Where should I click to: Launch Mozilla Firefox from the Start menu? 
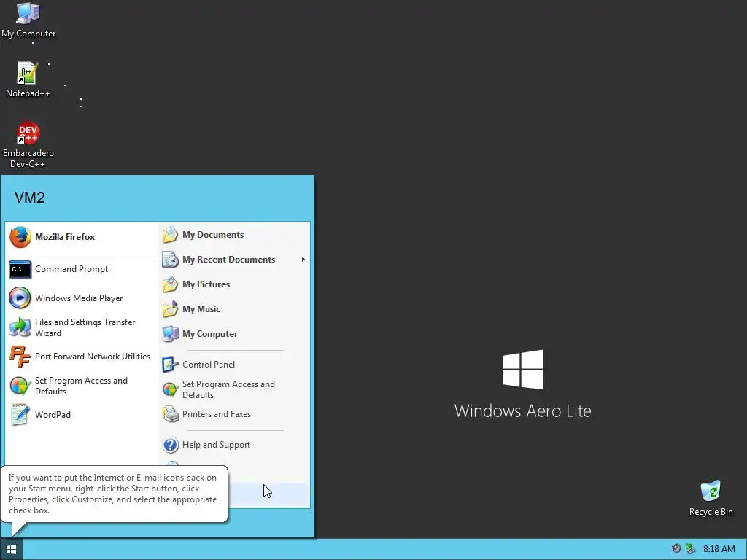(x=81, y=237)
